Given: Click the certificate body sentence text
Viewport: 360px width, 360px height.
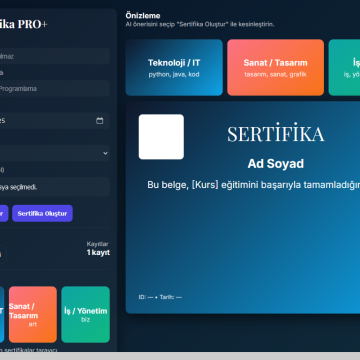Looking at the screenshot, I should point(254,185).
